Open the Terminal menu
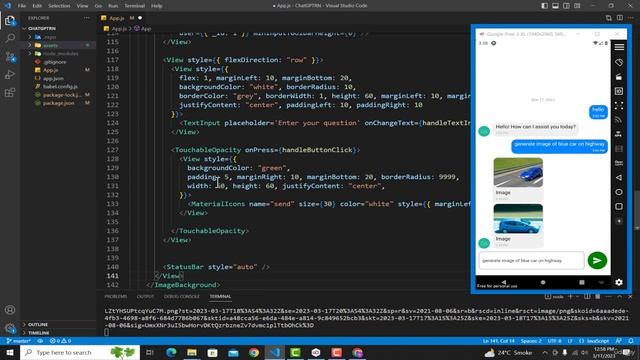Screen dimensions: 640x360 (135, 6)
